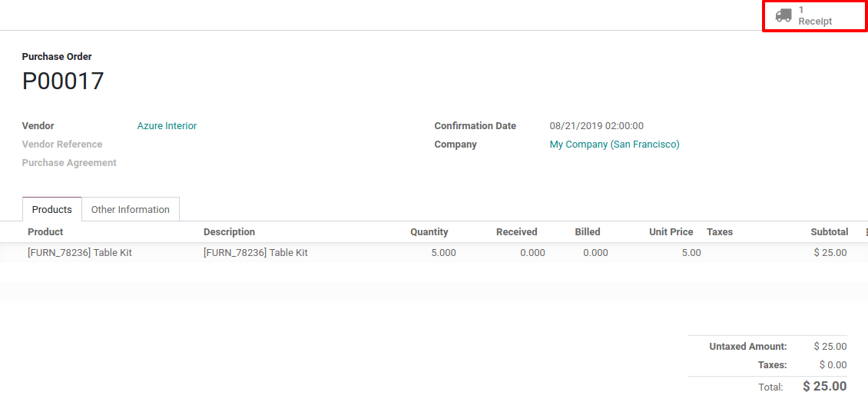Image resolution: width=868 pixels, height=399 pixels.
Task: Open the Azure Interior vendor link
Action: pos(167,126)
